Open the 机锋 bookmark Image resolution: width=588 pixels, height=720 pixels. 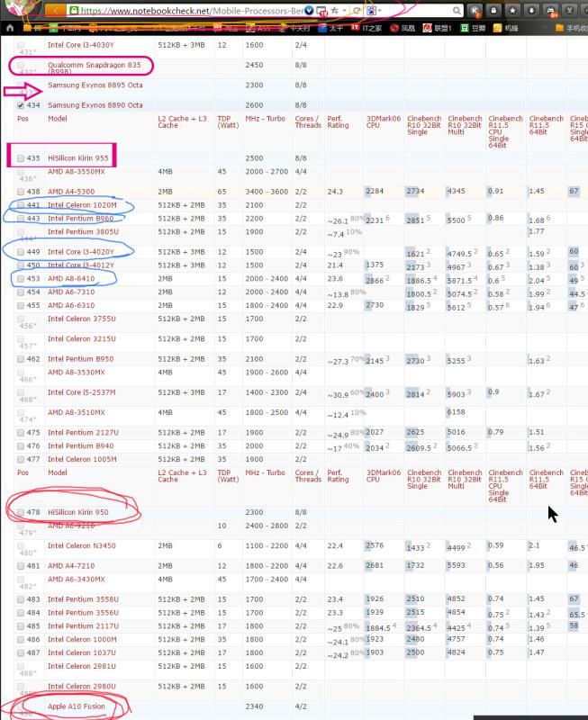(505, 28)
